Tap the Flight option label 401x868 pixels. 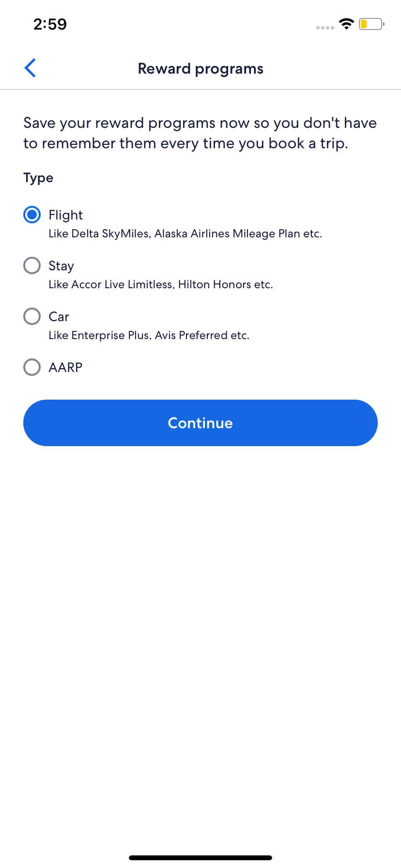pyautogui.click(x=66, y=215)
